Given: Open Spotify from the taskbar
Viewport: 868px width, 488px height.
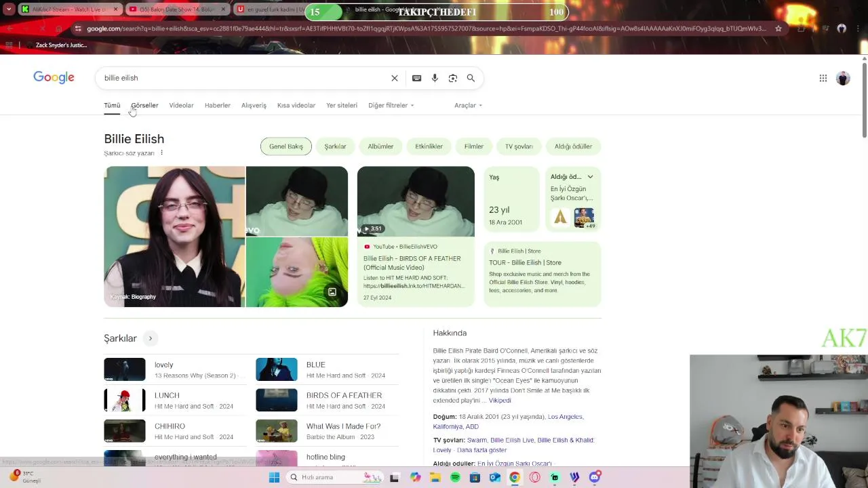Looking at the screenshot, I should point(455,477).
